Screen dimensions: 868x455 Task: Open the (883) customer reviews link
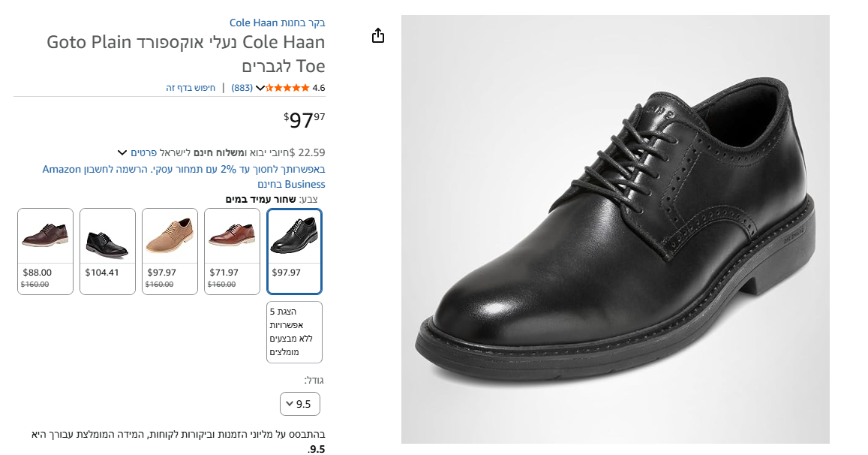coord(242,88)
